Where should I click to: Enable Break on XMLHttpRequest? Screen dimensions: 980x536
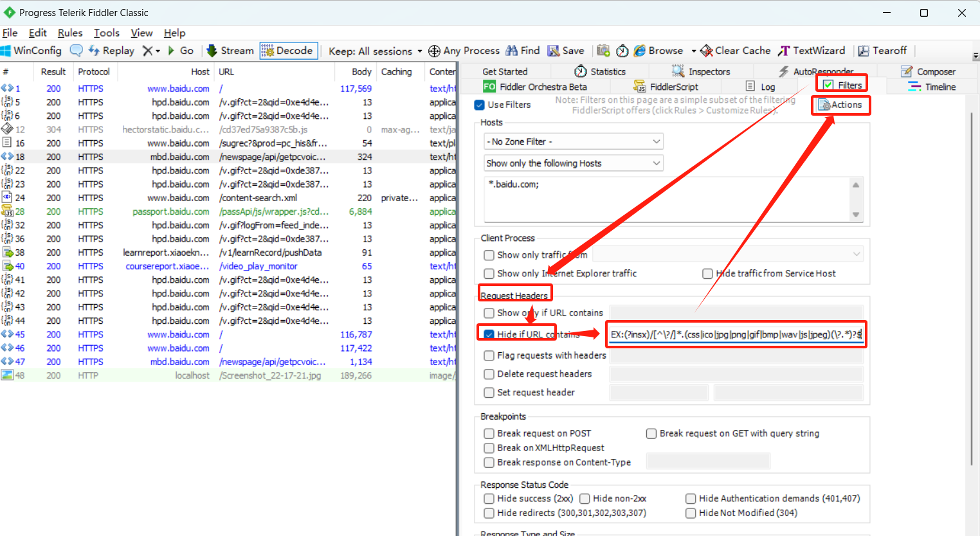click(x=489, y=448)
